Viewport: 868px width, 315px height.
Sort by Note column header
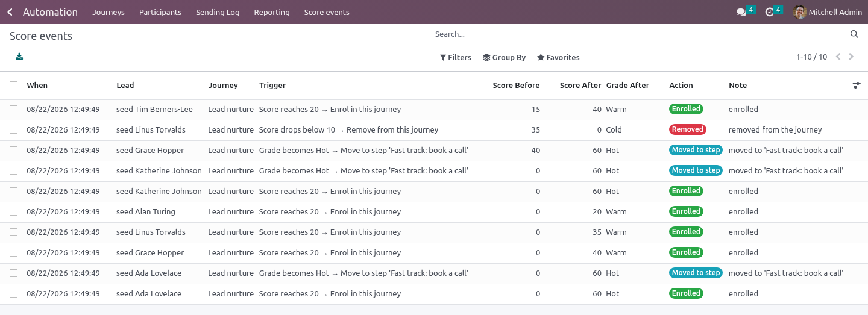tap(738, 86)
